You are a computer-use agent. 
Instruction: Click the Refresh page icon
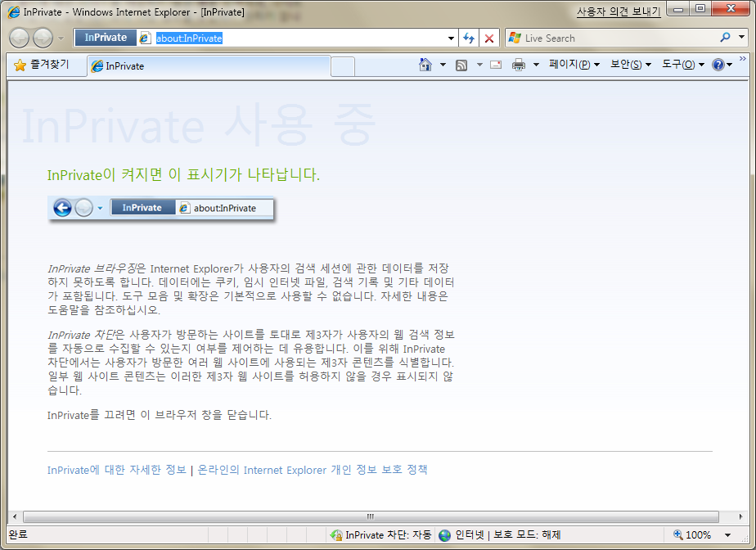pos(469,38)
